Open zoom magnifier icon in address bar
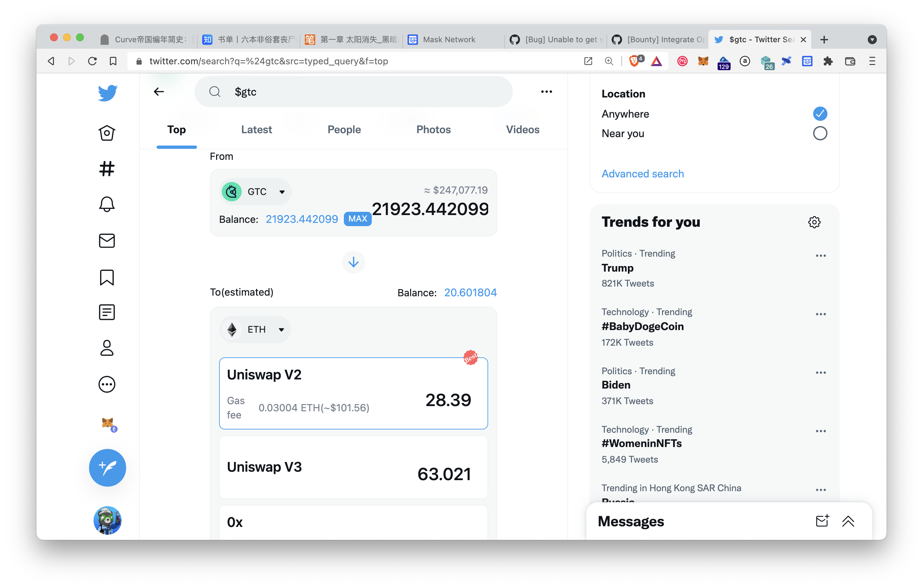The width and height of the screenshot is (923, 588). tap(608, 61)
